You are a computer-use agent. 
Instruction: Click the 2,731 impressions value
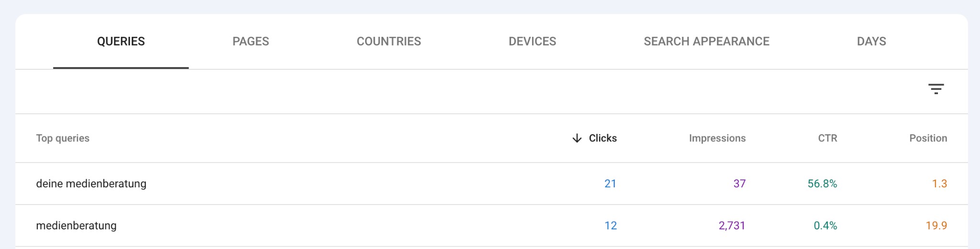coord(732,226)
